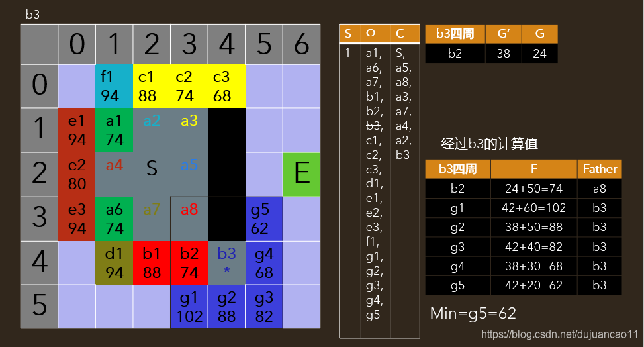Select blue cell g4 valued 68

(x=264, y=263)
